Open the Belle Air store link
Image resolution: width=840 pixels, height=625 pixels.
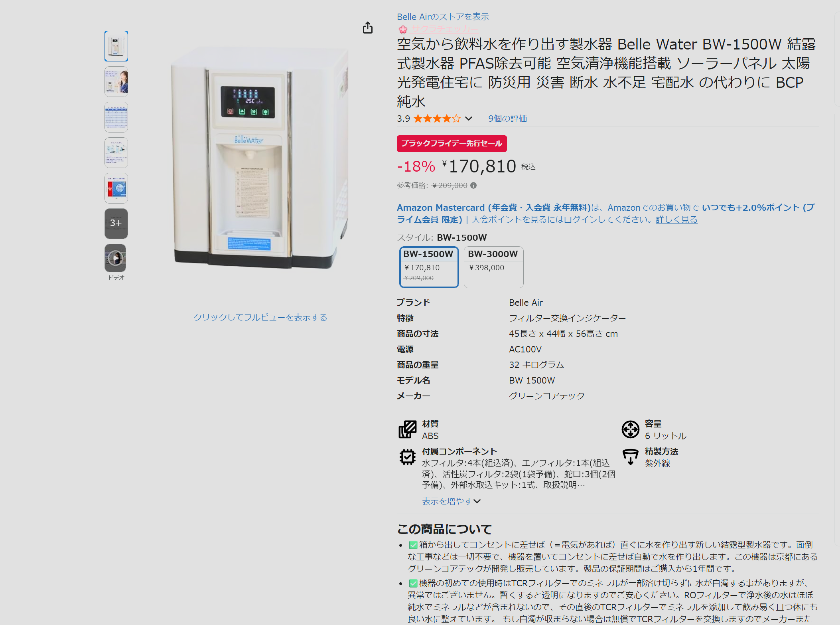click(443, 17)
